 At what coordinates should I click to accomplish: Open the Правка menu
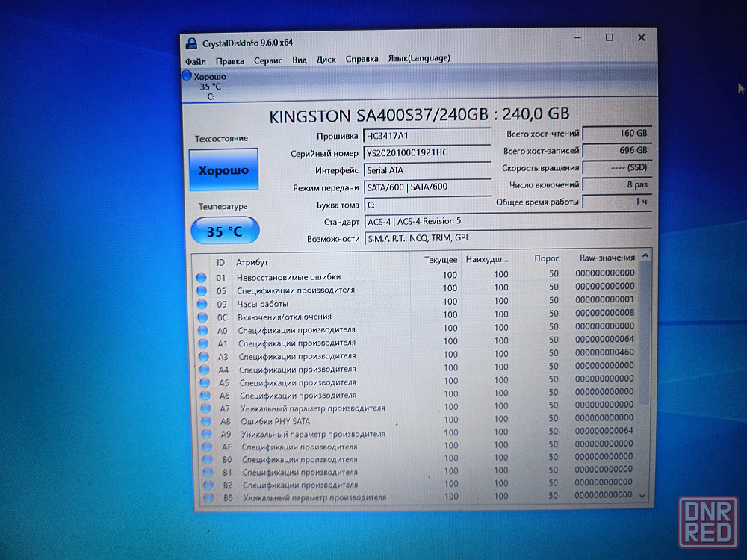tap(229, 61)
